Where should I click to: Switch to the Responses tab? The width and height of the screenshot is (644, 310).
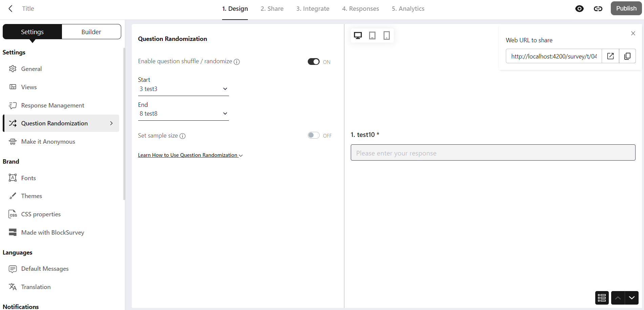click(361, 8)
